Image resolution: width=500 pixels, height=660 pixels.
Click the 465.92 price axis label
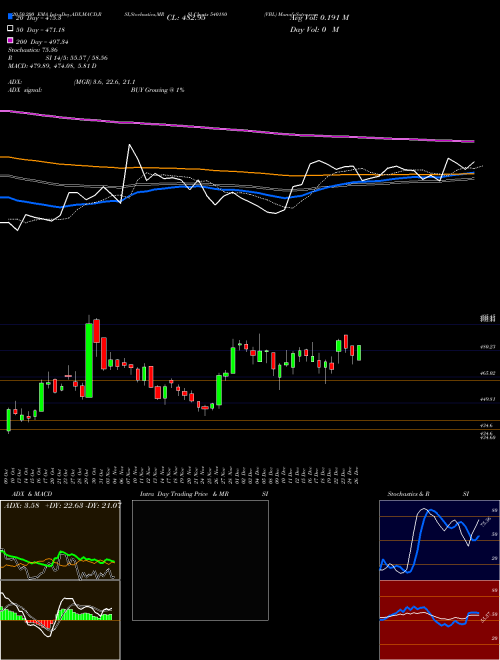pos(488,373)
